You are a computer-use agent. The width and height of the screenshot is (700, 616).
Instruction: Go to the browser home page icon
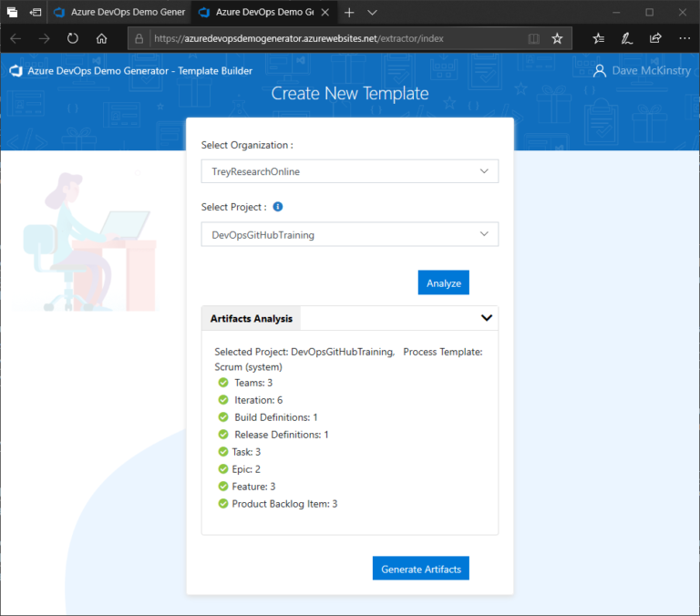(x=102, y=38)
